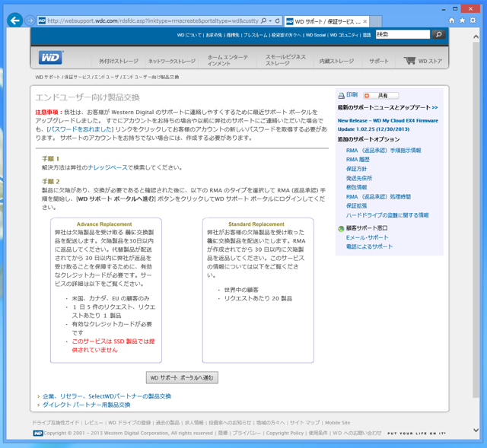Click the page vertical scrollbar thumb
This screenshot has height=448, width=487.
[476, 220]
